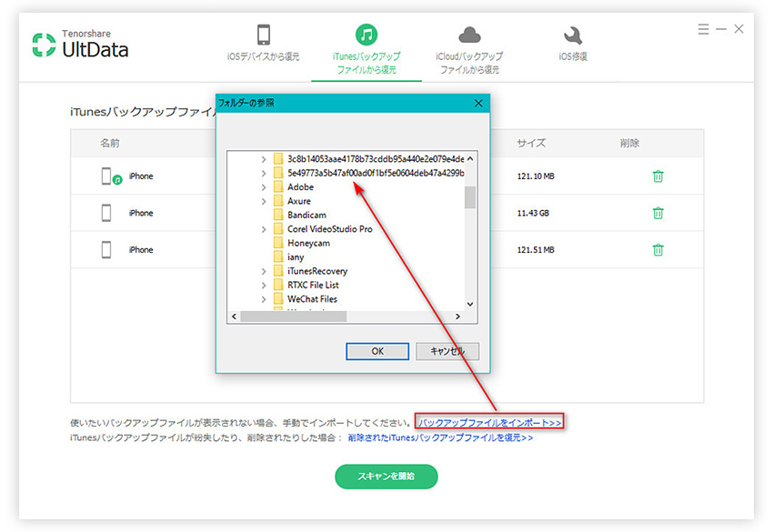Delete the 121.51 MB iPhone backup
The height and width of the screenshot is (532, 773).
click(658, 250)
